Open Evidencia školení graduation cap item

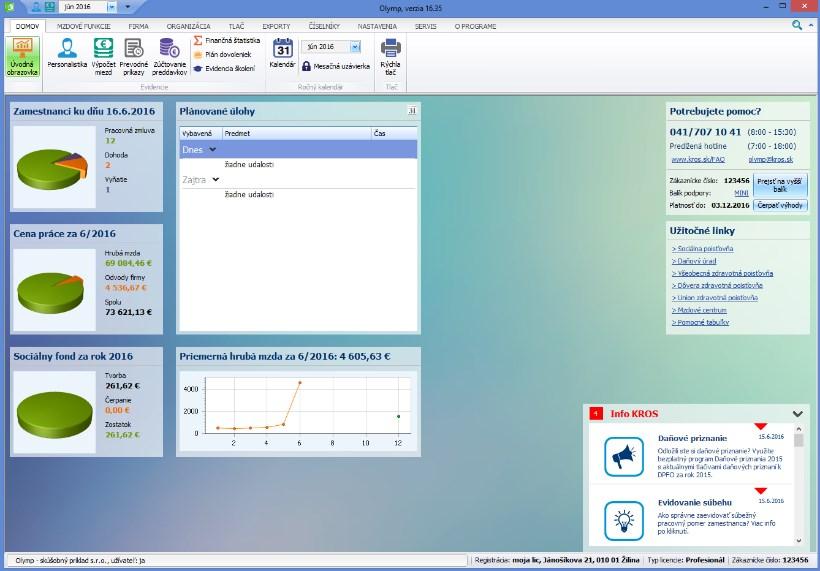pyautogui.click(x=224, y=68)
